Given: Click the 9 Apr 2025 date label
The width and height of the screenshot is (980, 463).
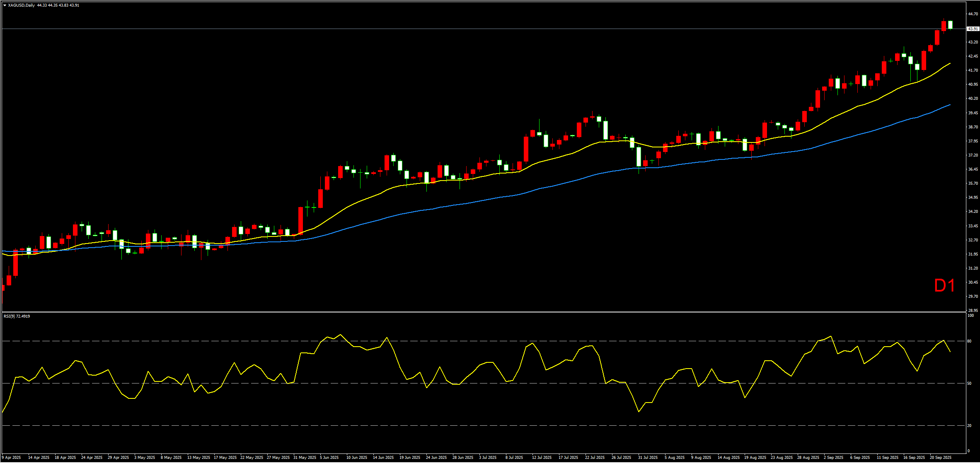Looking at the screenshot, I should [12, 458].
